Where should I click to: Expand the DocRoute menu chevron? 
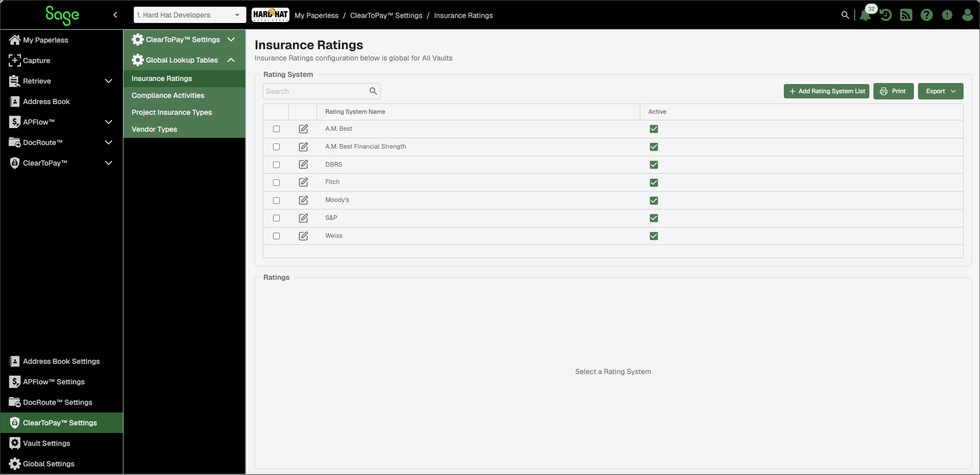(x=109, y=142)
